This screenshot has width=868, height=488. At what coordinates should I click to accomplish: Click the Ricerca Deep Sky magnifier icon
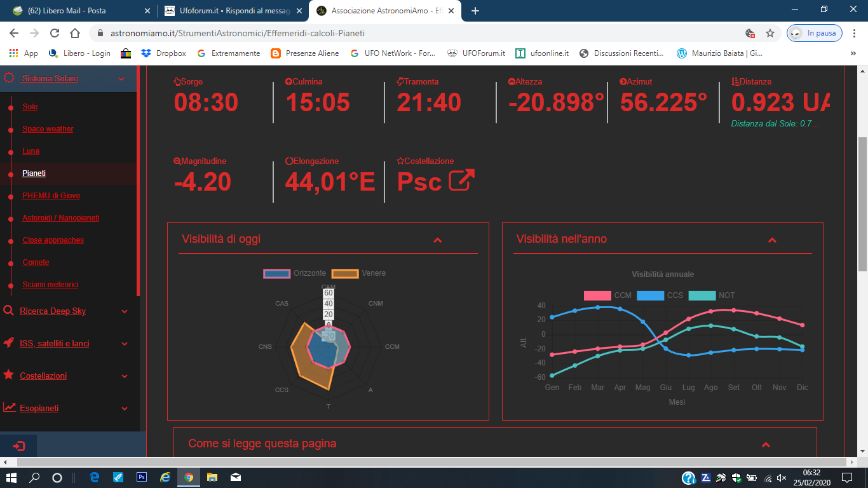pos(9,311)
